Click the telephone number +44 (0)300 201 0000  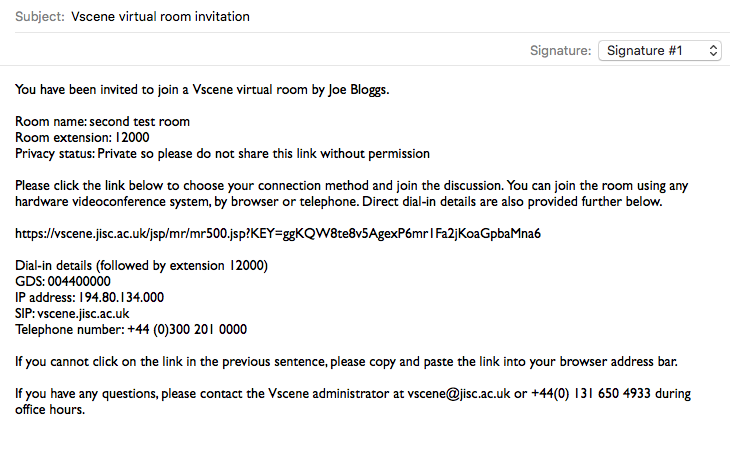pos(187,330)
